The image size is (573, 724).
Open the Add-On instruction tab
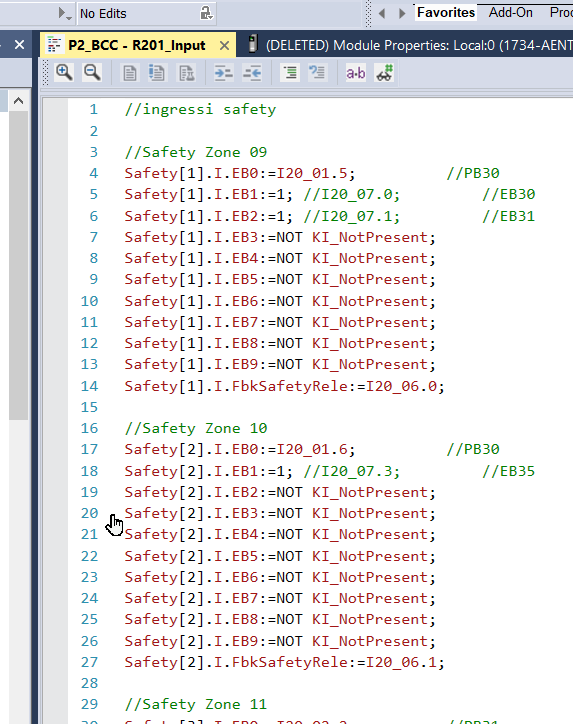(511, 12)
